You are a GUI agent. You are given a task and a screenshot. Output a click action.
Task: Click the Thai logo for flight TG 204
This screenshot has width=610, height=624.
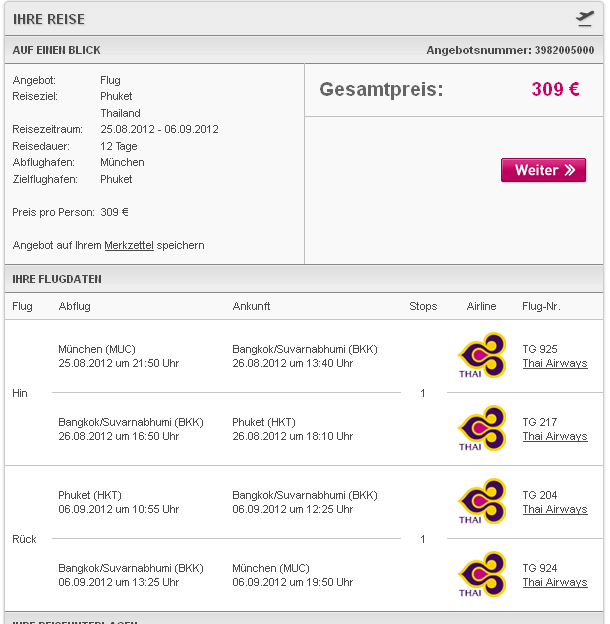point(482,501)
